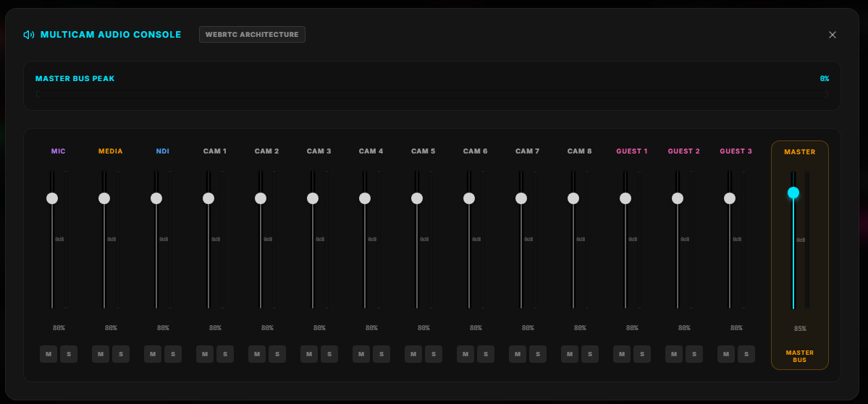The height and width of the screenshot is (404, 868).
Task: Click the NDI fader knob
Action: [156, 198]
